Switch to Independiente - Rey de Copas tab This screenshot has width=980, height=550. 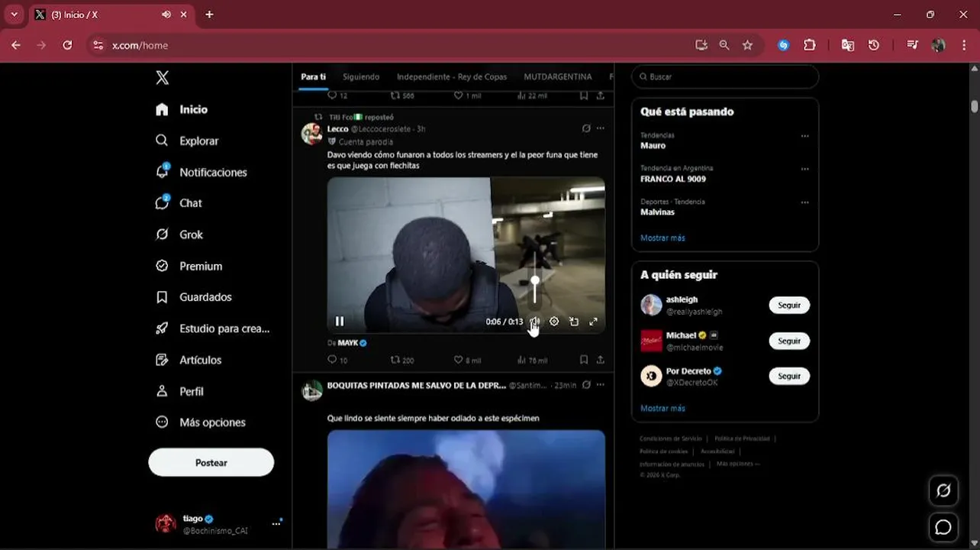[452, 76]
